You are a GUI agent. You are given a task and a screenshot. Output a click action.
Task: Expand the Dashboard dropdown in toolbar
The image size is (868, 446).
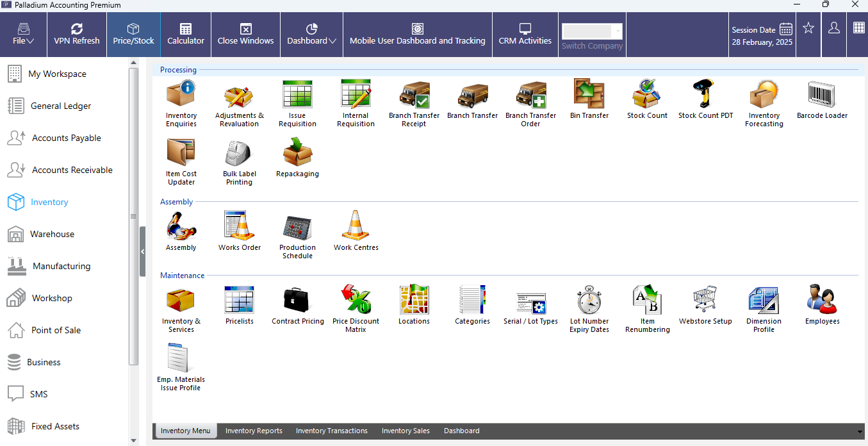(312, 34)
